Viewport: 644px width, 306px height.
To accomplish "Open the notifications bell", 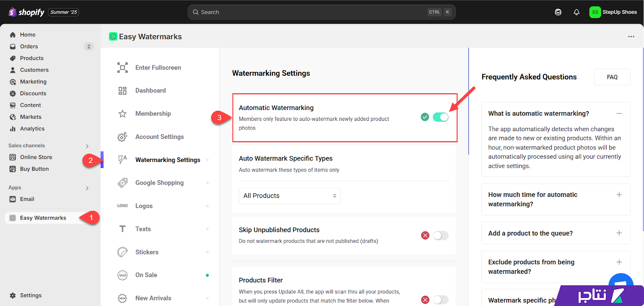I will pyautogui.click(x=576, y=12).
